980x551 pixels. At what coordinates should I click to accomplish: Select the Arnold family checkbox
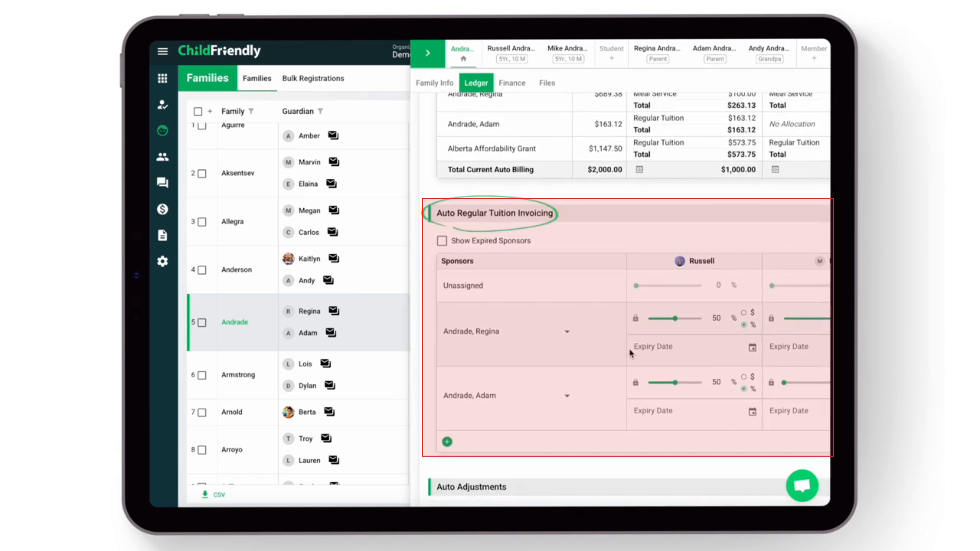[202, 413]
